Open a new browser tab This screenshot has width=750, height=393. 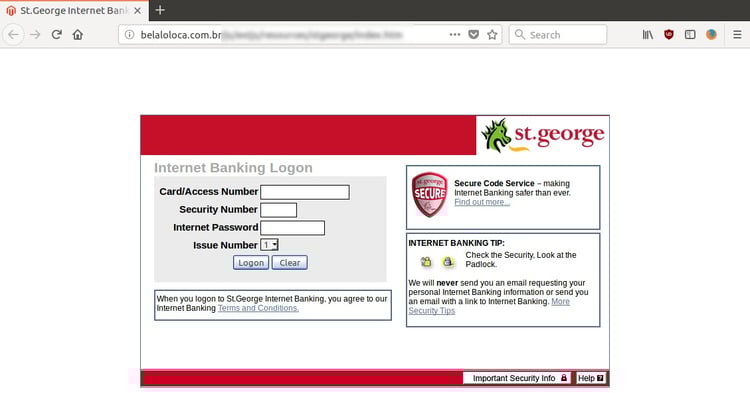coord(160,10)
